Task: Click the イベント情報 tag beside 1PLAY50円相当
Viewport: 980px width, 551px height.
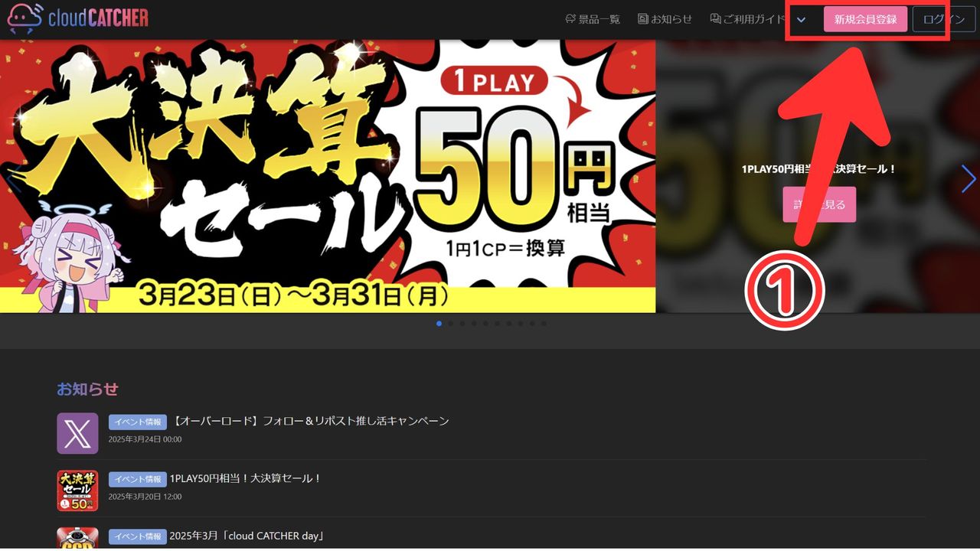Action: click(x=138, y=479)
